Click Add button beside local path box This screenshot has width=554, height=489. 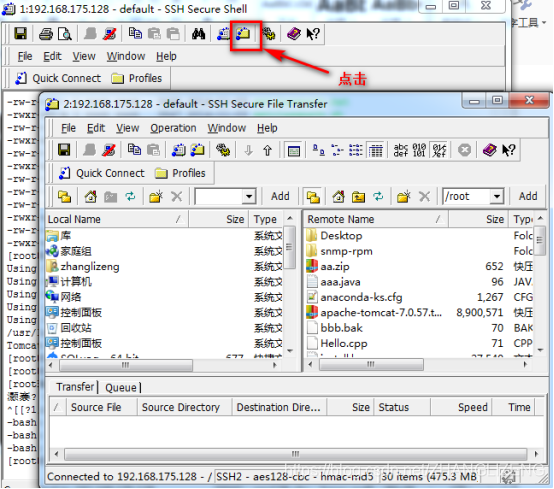[280, 196]
